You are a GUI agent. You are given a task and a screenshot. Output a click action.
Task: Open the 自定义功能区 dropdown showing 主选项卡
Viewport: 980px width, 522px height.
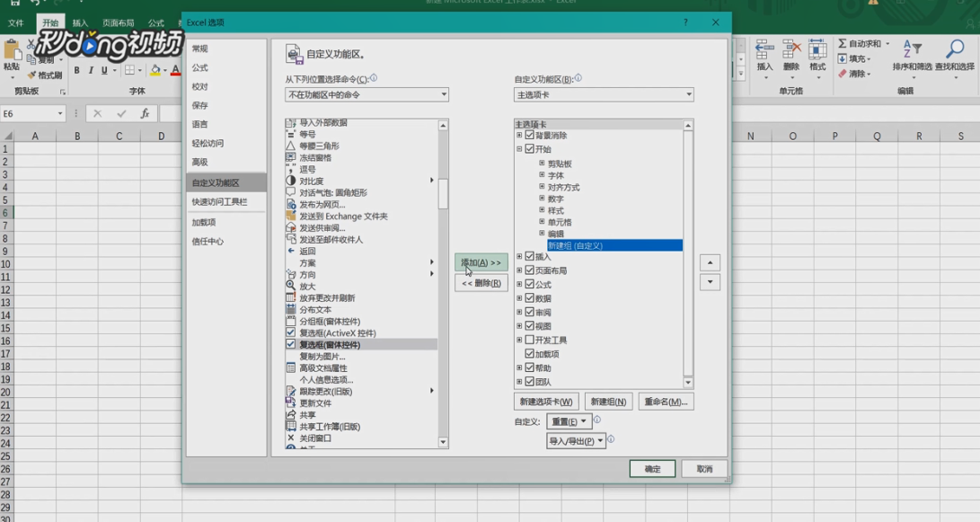click(688, 94)
